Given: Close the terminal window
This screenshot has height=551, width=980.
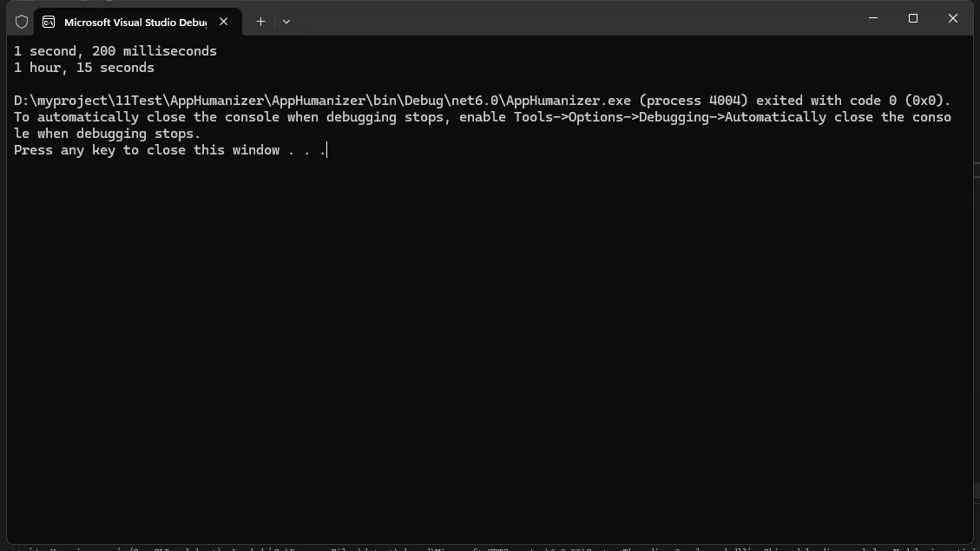Looking at the screenshot, I should point(953,18).
